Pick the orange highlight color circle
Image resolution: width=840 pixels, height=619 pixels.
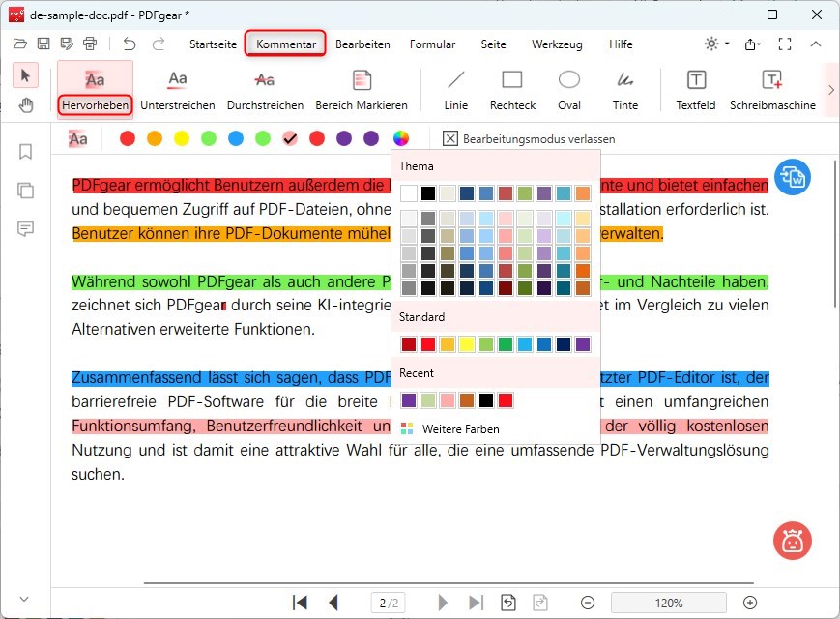click(x=155, y=138)
